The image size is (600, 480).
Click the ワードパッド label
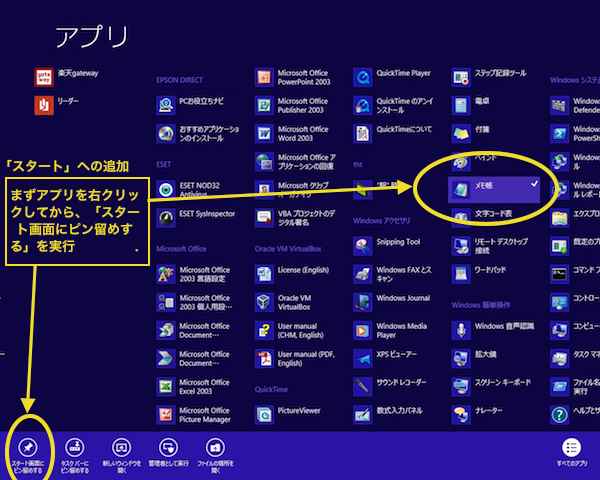pyautogui.click(x=490, y=270)
